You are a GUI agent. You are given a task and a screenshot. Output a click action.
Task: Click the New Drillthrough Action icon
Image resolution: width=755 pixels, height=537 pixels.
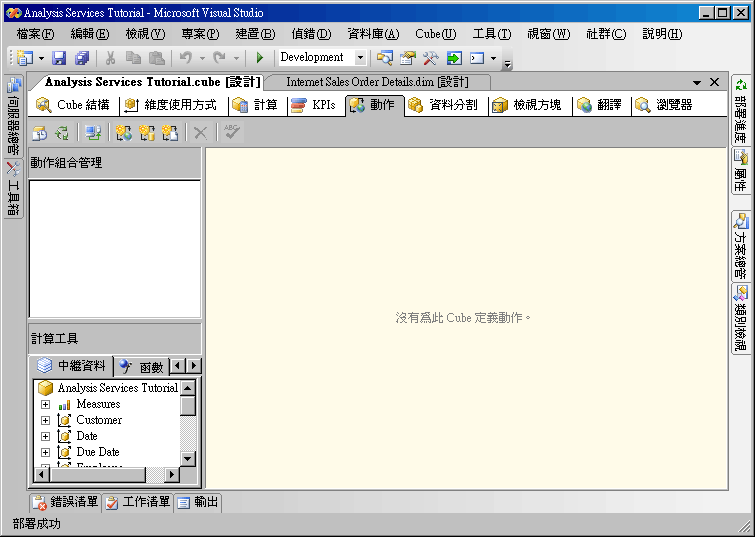(x=147, y=133)
